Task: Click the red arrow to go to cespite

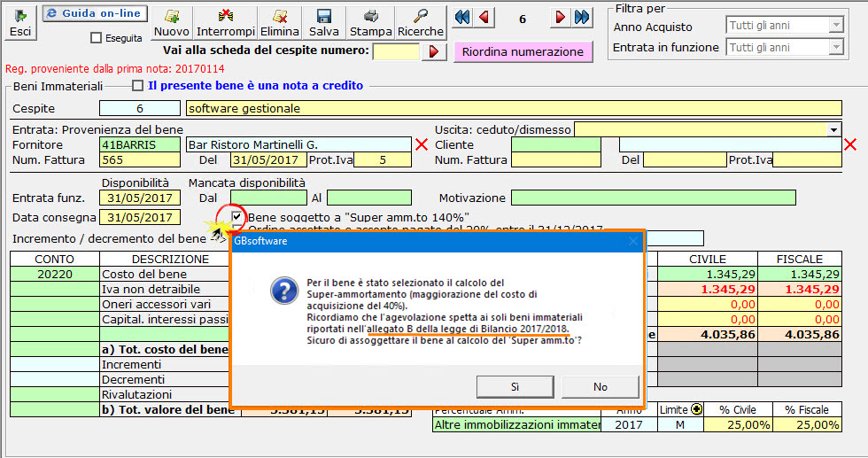Action: pyautogui.click(x=434, y=51)
